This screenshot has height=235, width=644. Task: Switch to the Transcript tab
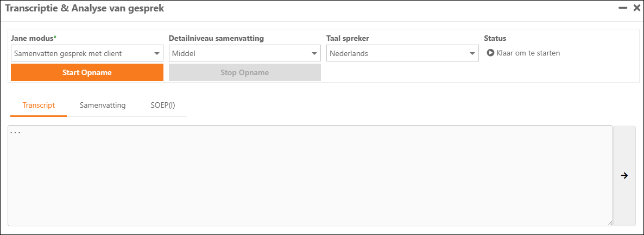(x=39, y=106)
